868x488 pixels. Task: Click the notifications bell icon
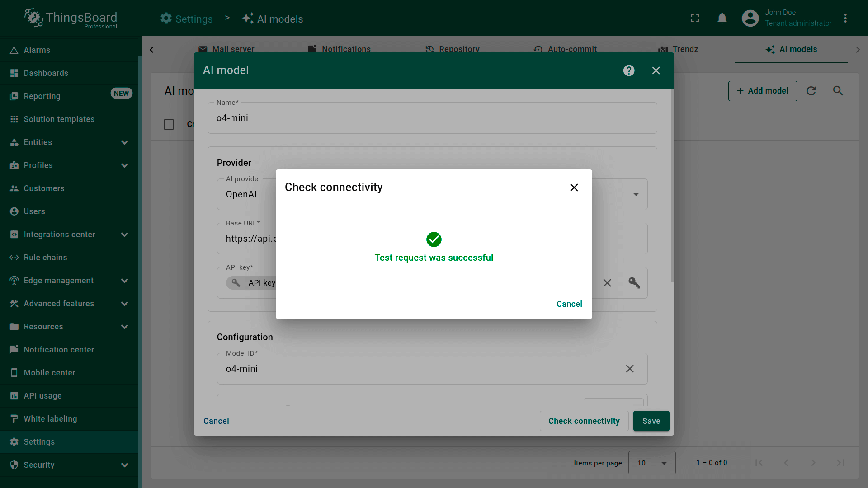[x=722, y=19]
